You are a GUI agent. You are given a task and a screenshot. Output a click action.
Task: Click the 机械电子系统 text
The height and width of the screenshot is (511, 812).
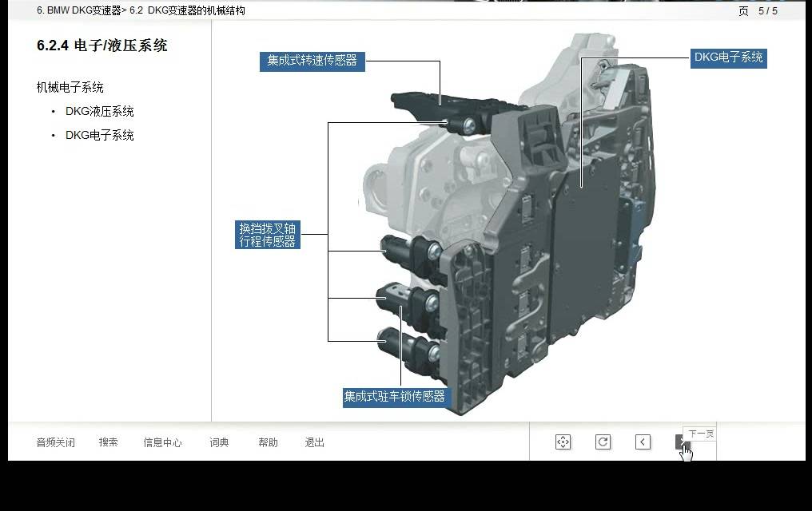coord(70,87)
